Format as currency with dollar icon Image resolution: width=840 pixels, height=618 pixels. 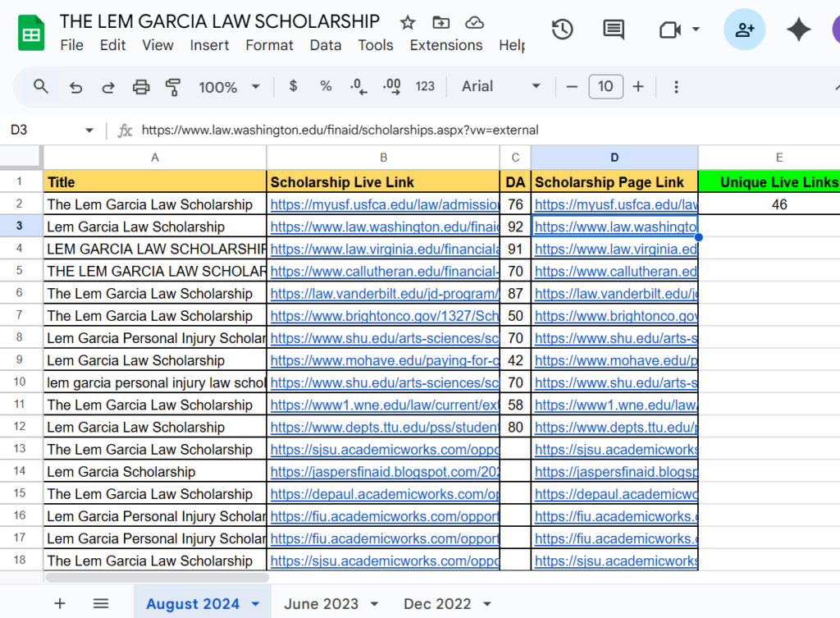[x=294, y=86]
